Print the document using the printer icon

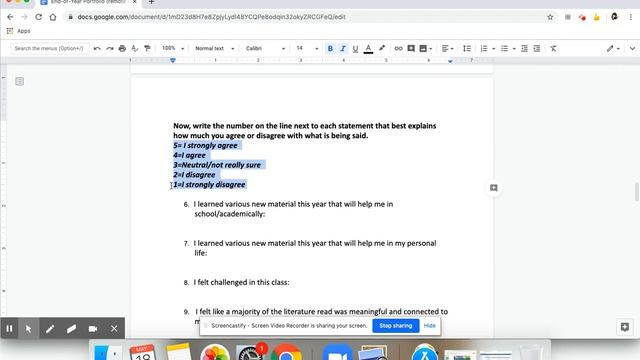click(122, 49)
